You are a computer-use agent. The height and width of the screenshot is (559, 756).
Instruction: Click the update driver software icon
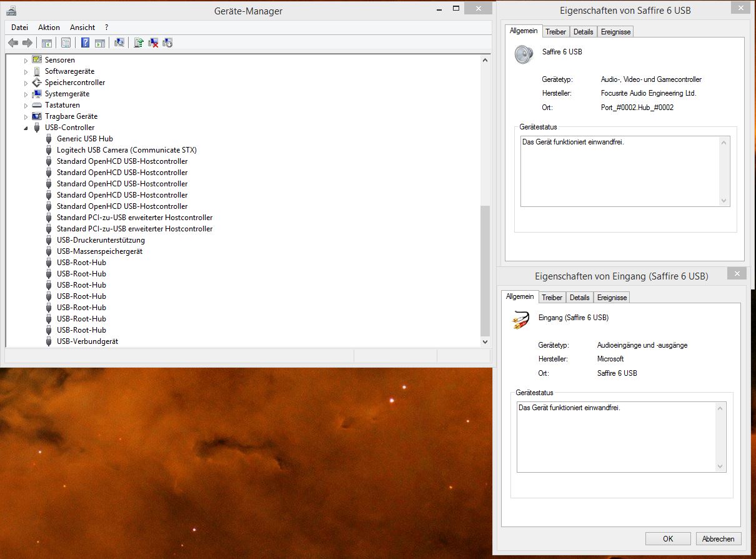tap(139, 43)
